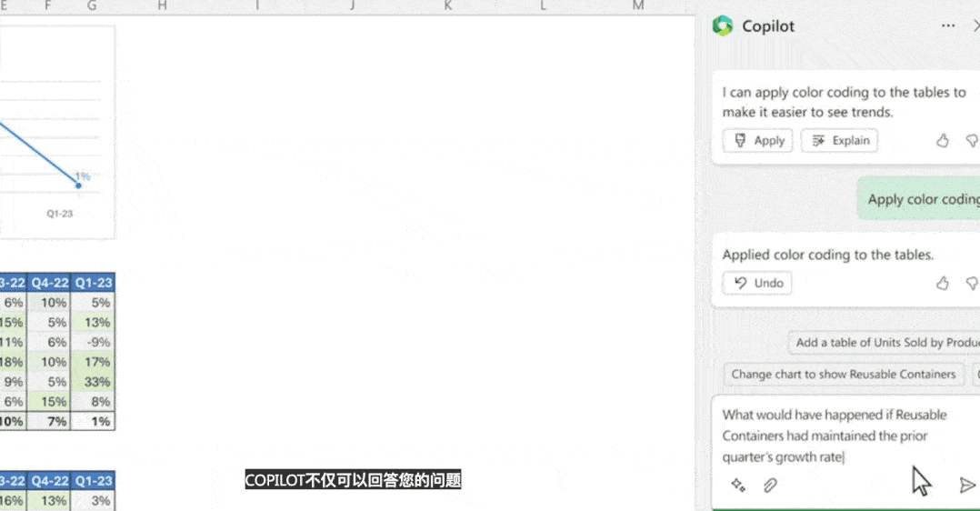This screenshot has width=980, height=511.
Task: Click the Copilot logo icon
Action: (x=723, y=26)
